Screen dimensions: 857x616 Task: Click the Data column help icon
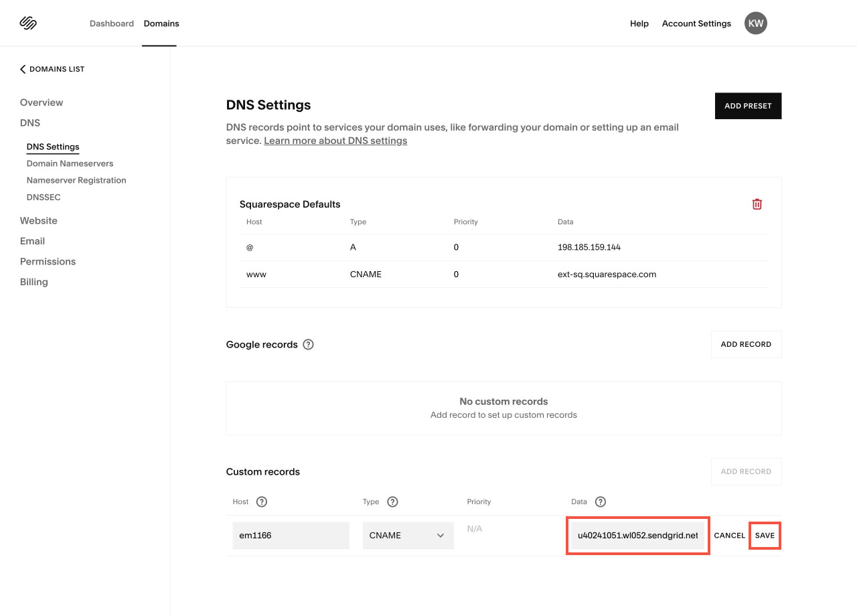pyautogui.click(x=600, y=501)
